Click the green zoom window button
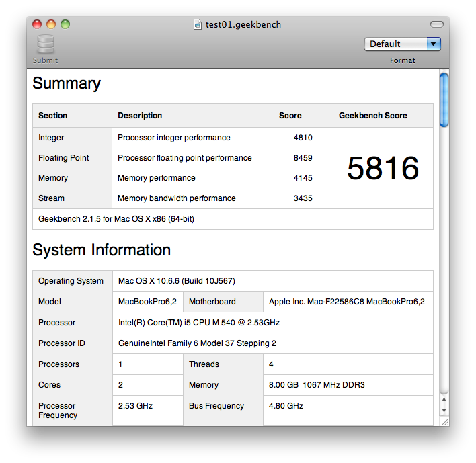Screen dimensions: 476x463 pos(65,24)
